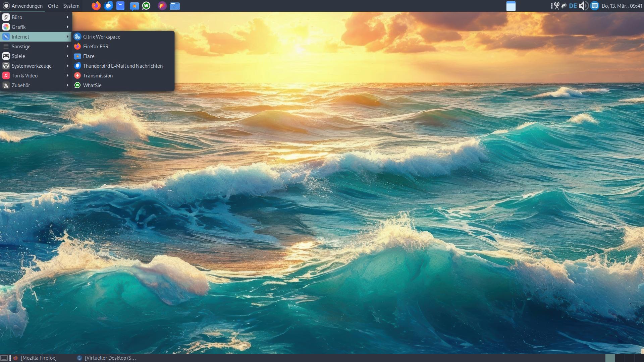The height and width of the screenshot is (362, 644).
Task: Select Citrix Workspace from Internet submenu
Action: [x=102, y=37]
